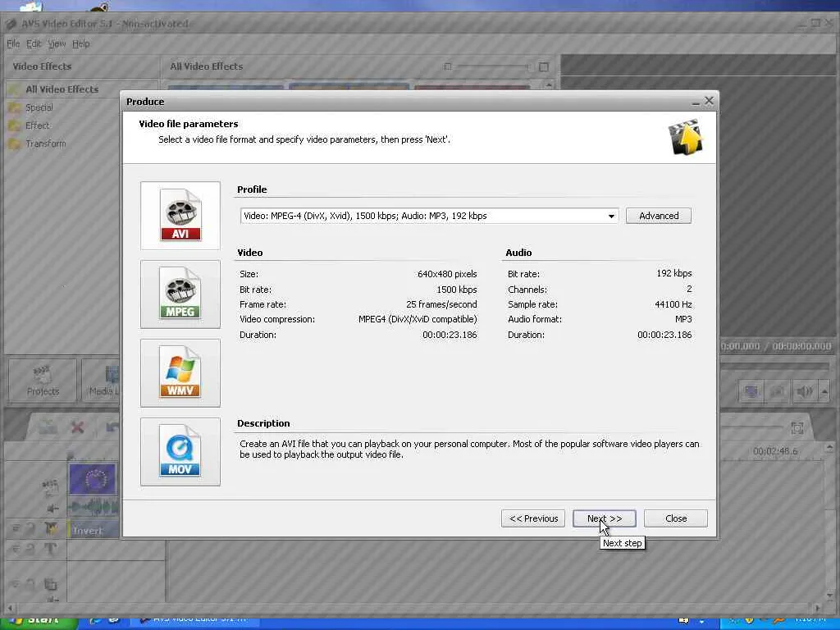
Task: Choose the WMV output format icon
Action: coord(180,373)
